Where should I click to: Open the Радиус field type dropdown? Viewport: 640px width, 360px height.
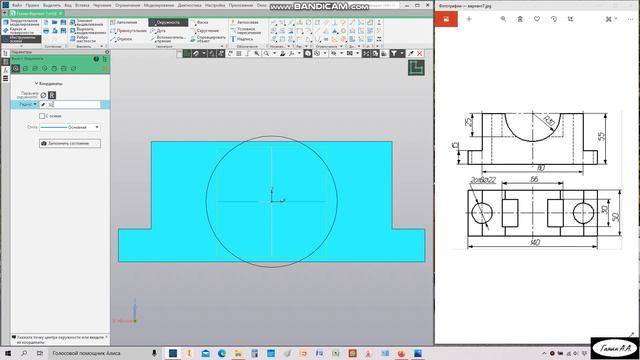coord(35,104)
